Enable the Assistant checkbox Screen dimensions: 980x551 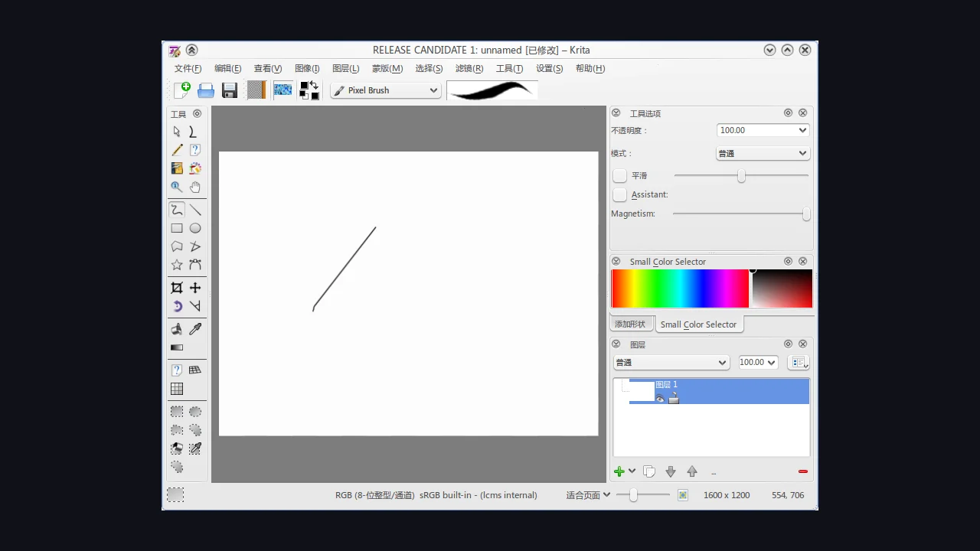pyautogui.click(x=620, y=195)
